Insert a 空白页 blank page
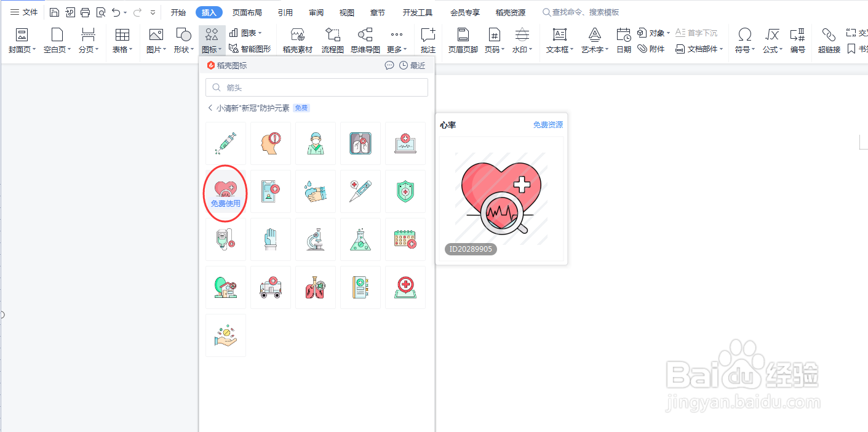Image resolution: width=868 pixels, height=432 pixels. pyautogui.click(x=57, y=41)
